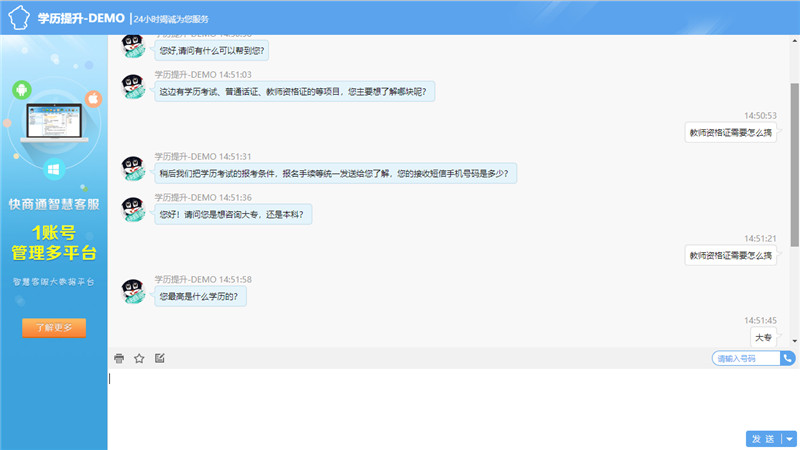Click the phone number input field
Screen dimensions: 800x450
tap(746, 358)
